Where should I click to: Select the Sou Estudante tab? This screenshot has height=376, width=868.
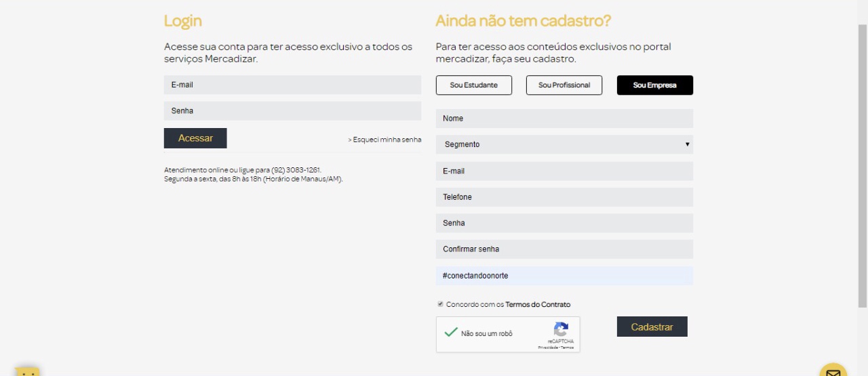(474, 85)
